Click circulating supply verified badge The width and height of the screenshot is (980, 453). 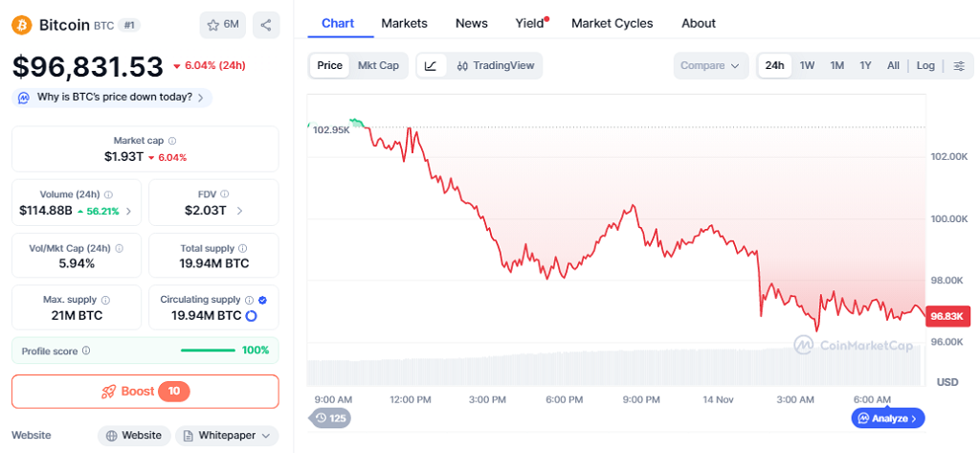point(262,300)
